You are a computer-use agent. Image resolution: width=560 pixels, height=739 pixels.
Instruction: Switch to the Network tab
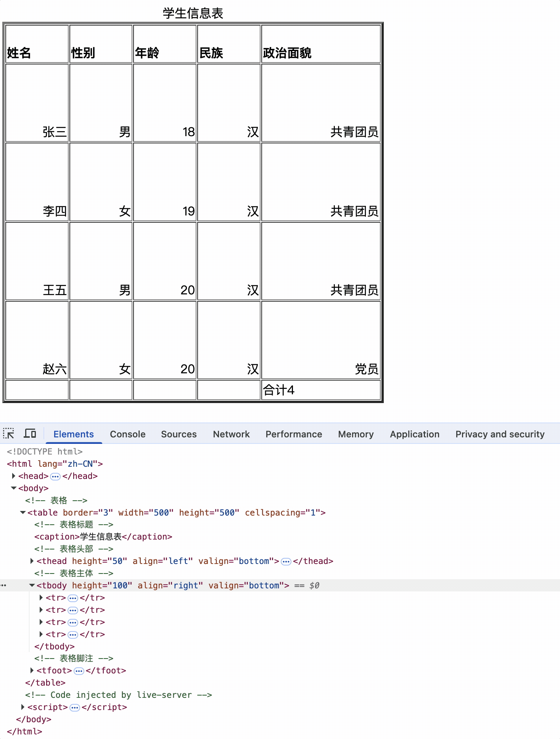[231, 434]
